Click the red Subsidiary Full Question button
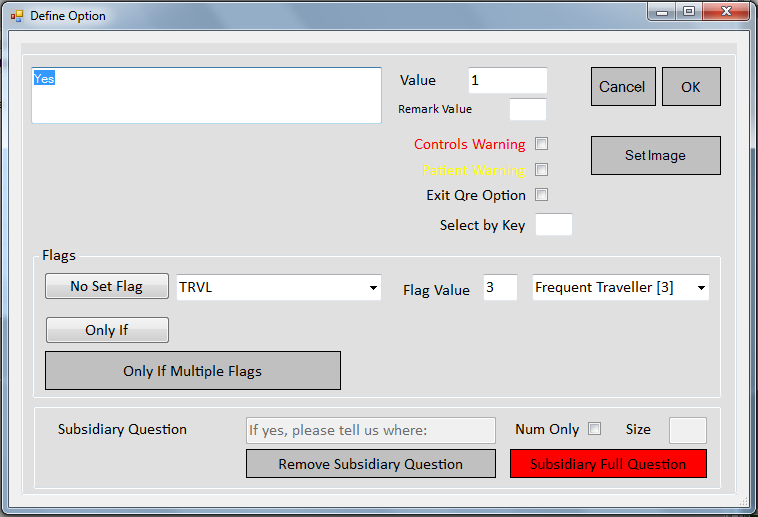This screenshot has height=517, width=758. click(x=608, y=464)
